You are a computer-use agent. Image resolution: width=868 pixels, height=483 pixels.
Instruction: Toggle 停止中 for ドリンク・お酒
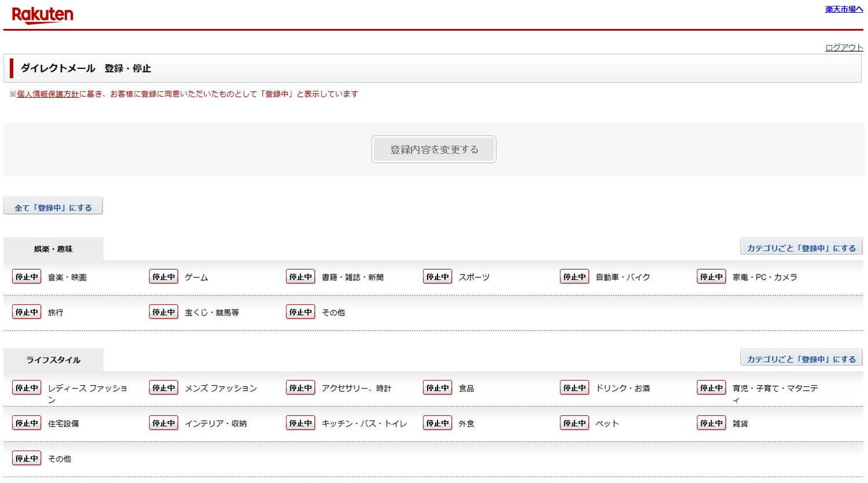[x=574, y=388]
